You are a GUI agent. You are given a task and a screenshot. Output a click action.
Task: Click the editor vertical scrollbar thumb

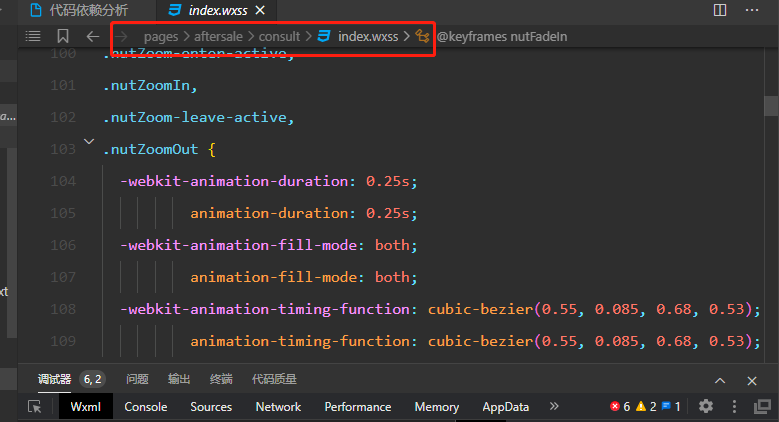coord(771,105)
